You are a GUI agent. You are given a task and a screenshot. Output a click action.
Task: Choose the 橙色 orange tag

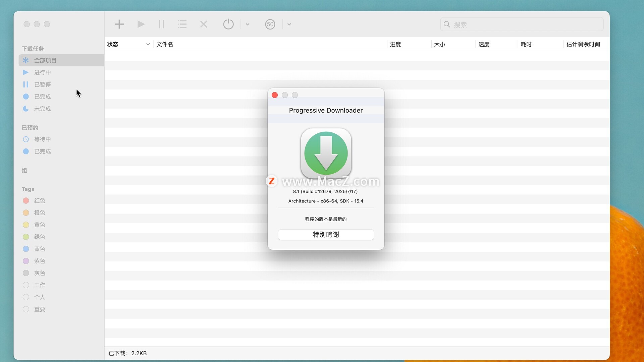tap(61, 213)
